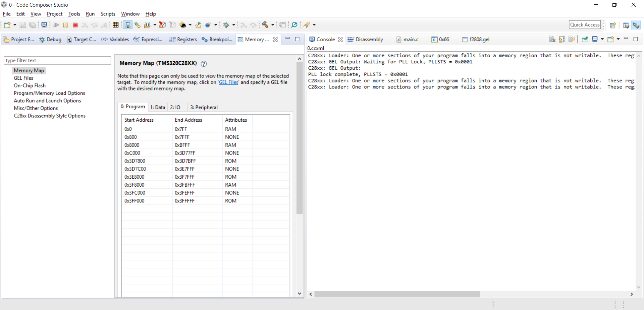This screenshot has height=310, width=644.
Task: Expand the Build hammer dropdown arrow
Action: point(272,25)
